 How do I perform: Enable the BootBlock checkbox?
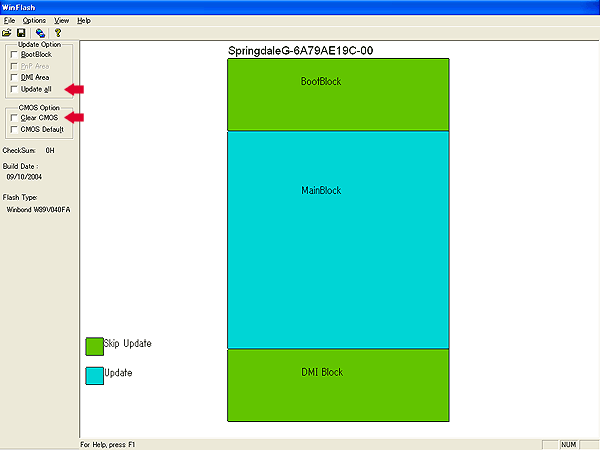coord(13,54)
